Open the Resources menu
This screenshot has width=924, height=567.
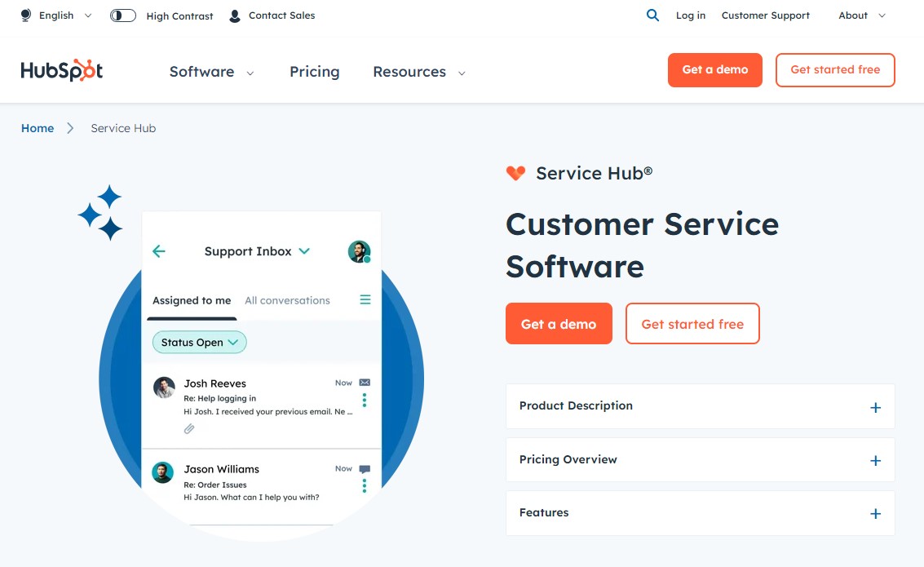416,72
